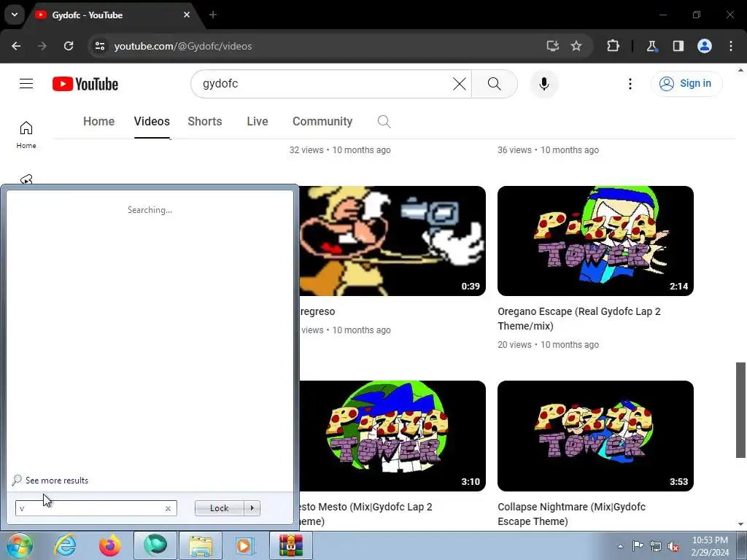Expand Lock button options arrow
747x560 pixels.
coord(252,508)
